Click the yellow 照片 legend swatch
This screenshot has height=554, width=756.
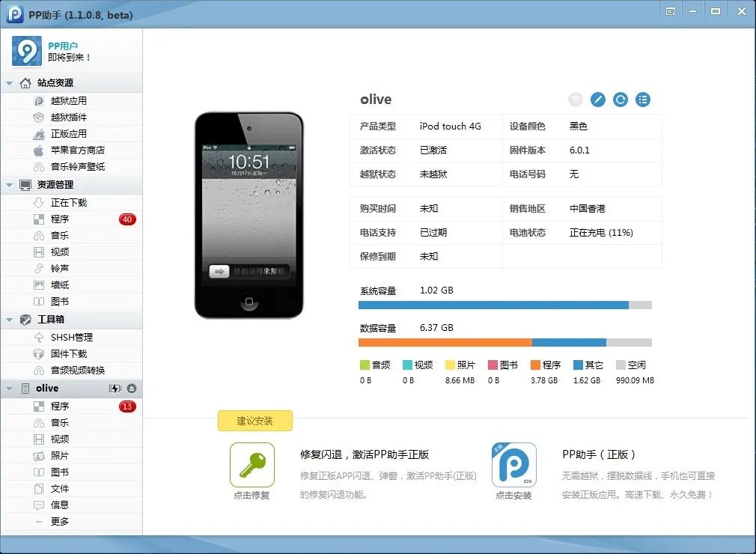pyautogui.click(x=450, y=365)
